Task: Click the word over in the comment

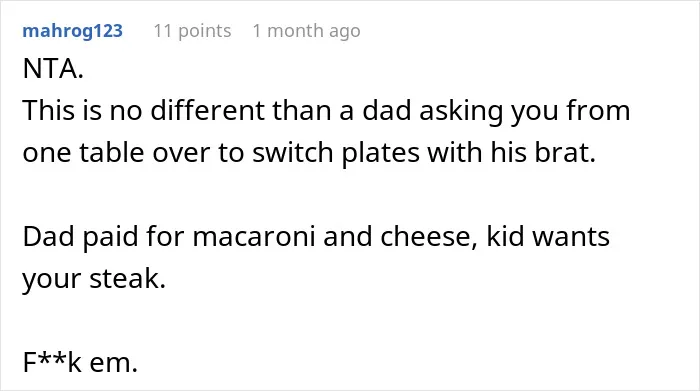Action: tap(181, 152)
